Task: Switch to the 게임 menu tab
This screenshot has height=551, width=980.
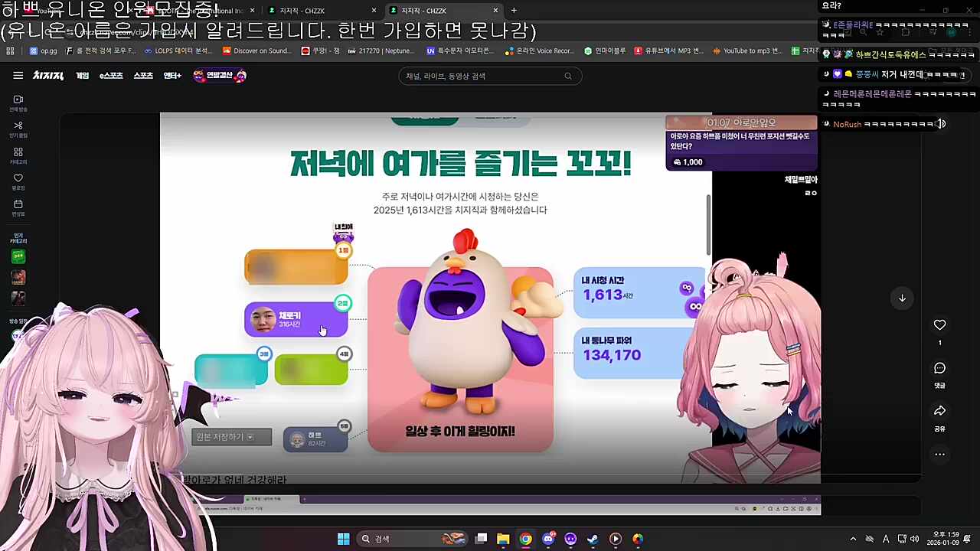Action: 82,75
